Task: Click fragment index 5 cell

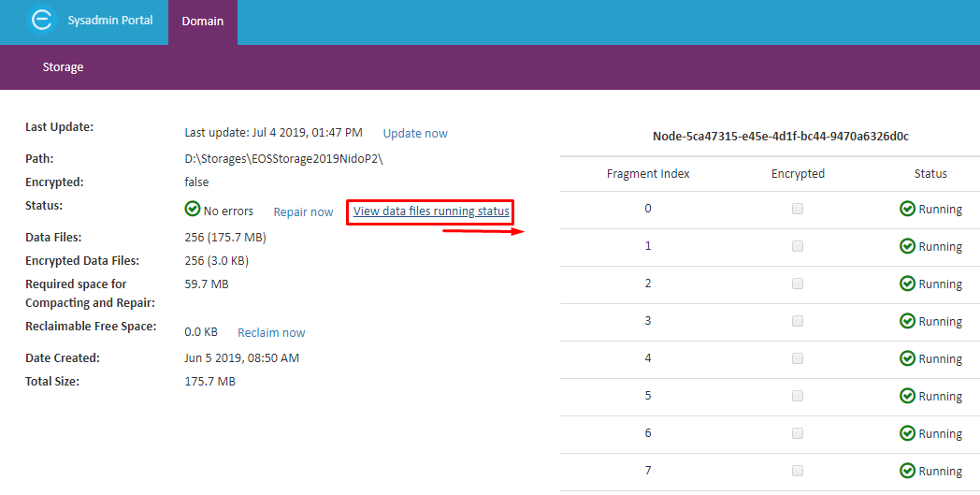Action: (x=648, y=396)
